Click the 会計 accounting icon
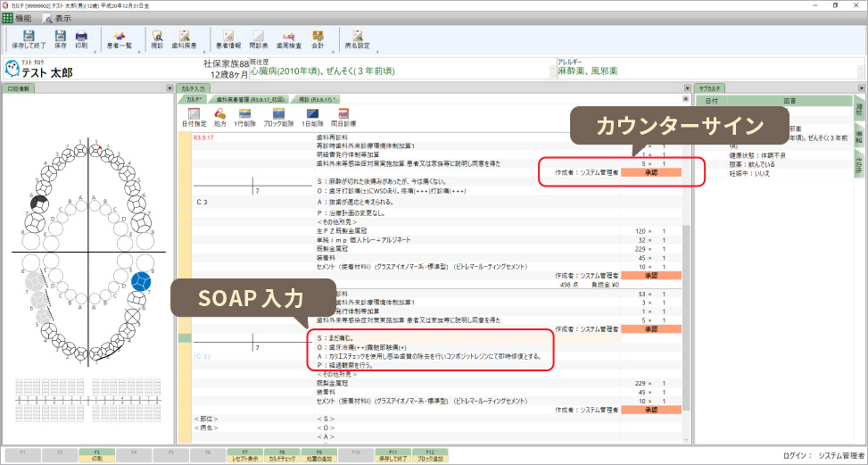 [x=318, y=38]
